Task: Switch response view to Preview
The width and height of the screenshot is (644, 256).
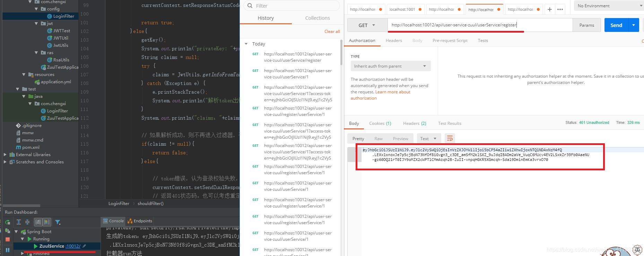Action: click(400, 139)
